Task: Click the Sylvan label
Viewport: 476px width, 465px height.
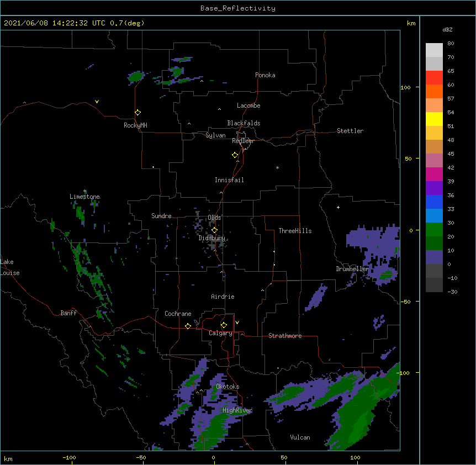Action: 215,135
